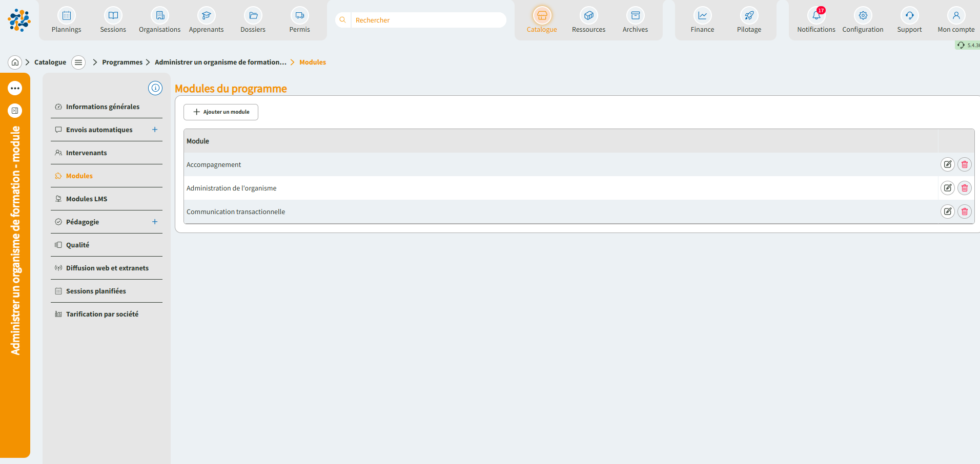This screenshot has width=980, height=464.
Task: Open the Catalogue breadcrumb list menu
Action: (78, 62)
